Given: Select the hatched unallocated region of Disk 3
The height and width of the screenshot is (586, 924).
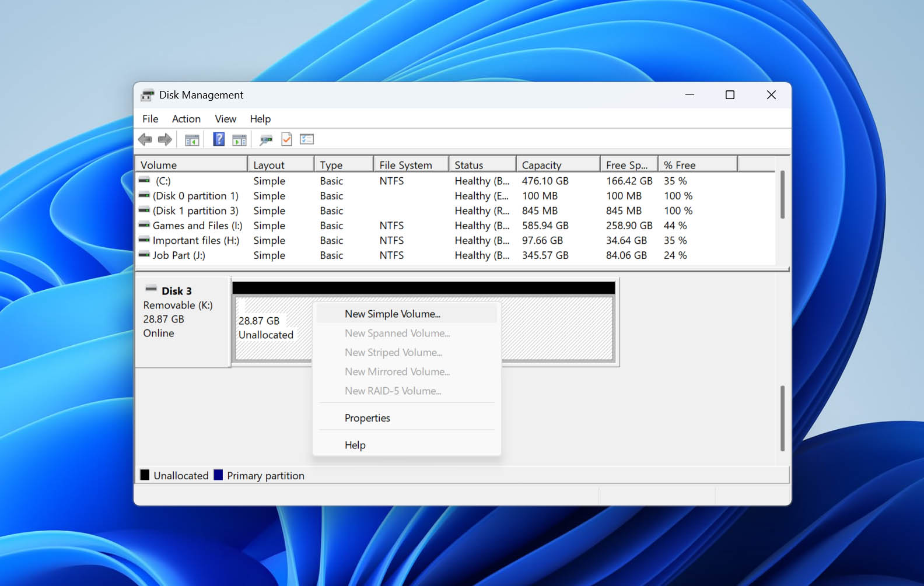Looking at the screenshot, I should (423, 329).
